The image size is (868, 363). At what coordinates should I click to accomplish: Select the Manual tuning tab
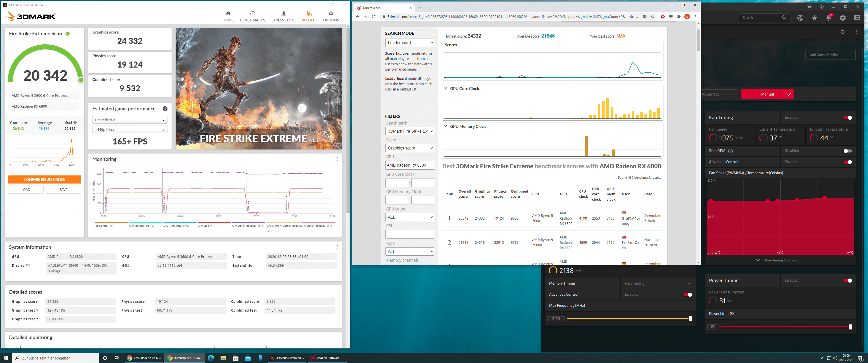[x=767, y=94]
